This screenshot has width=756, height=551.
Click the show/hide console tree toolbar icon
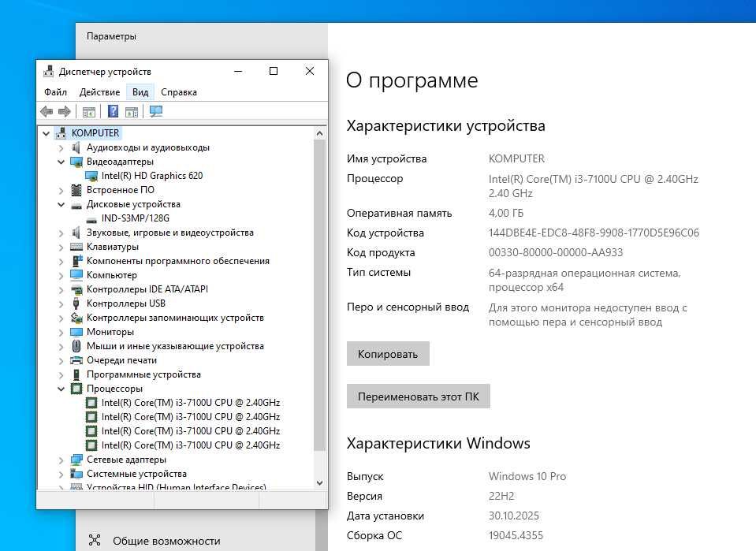pos(89,112)
